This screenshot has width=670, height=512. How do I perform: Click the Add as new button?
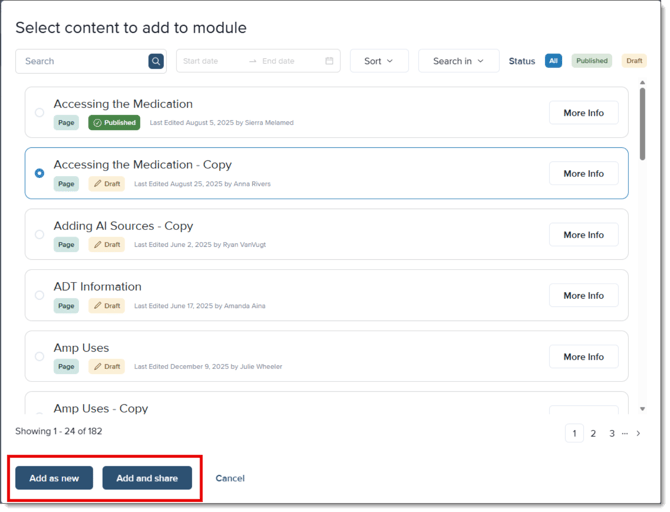(54, 478)
